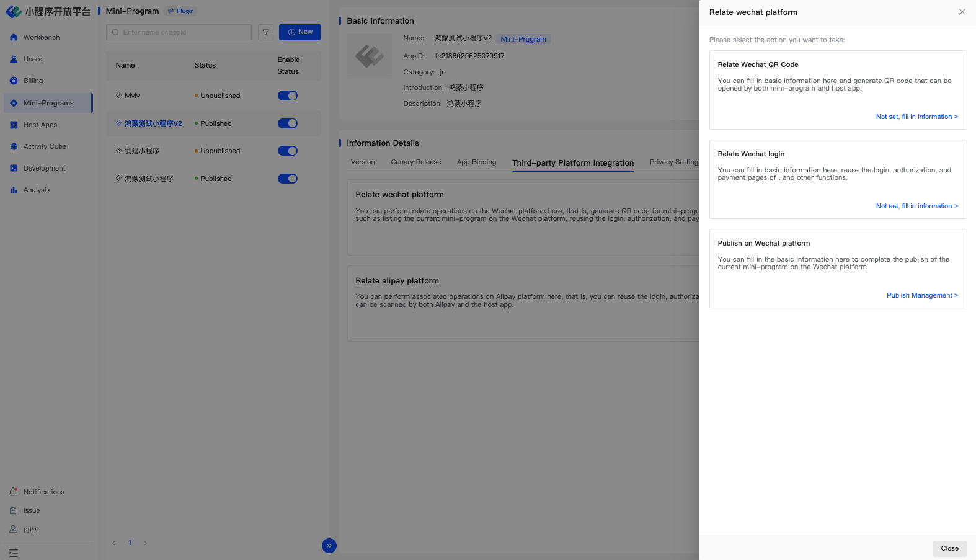Collapse sidebar using the menu fold icon
This screenshot has height=560, width=976.
(x=14, y=553)
